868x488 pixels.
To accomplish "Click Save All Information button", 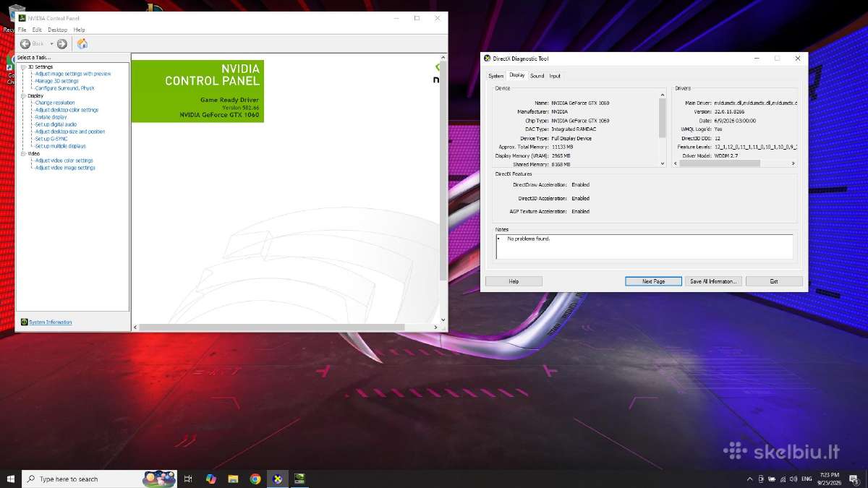I will 713,281.
